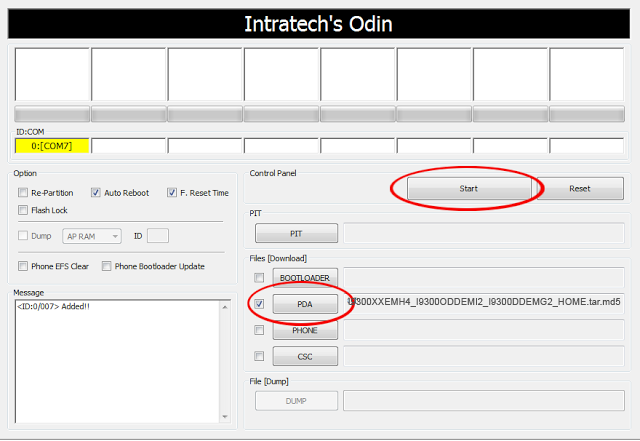Tick the PHONE file checkbox
Viewport: 640px width, 441px height.
(260, 330)
